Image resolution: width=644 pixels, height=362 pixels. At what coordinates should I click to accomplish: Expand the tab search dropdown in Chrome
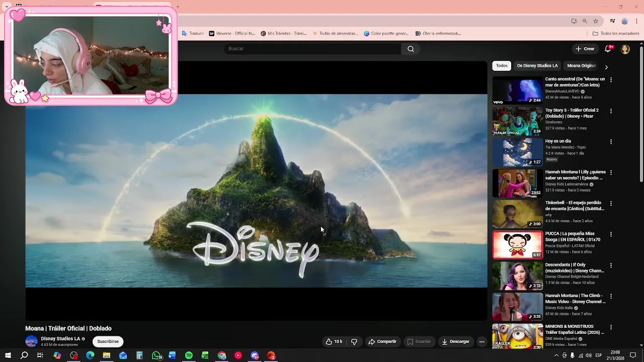point(7,7)
